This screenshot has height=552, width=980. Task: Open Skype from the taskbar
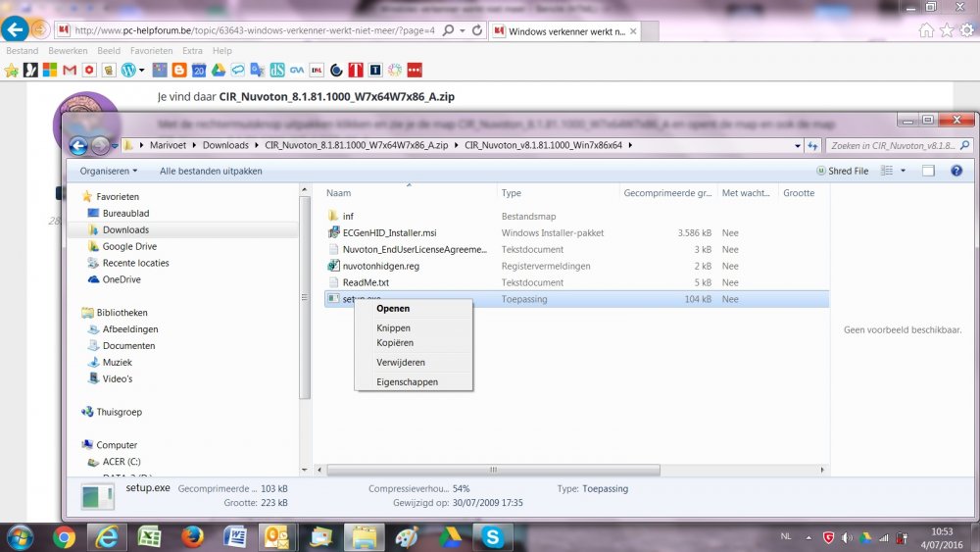tap(493, 537)
